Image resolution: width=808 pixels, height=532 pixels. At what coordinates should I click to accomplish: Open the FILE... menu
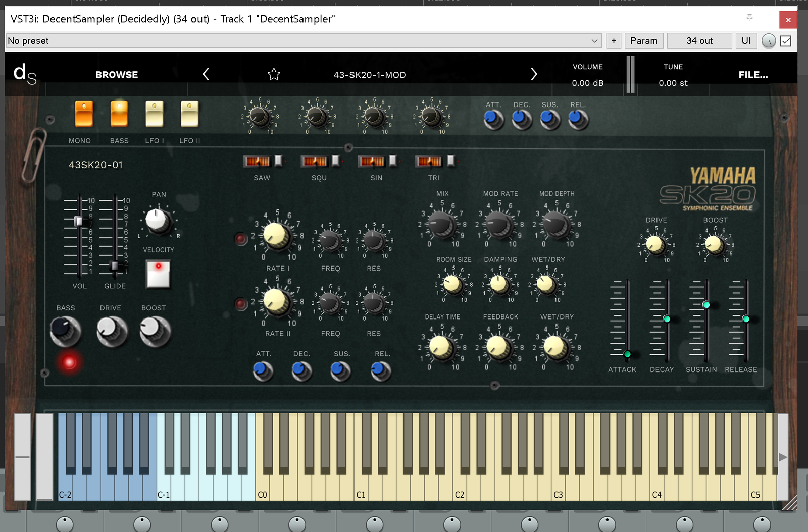tap(752, 75)
